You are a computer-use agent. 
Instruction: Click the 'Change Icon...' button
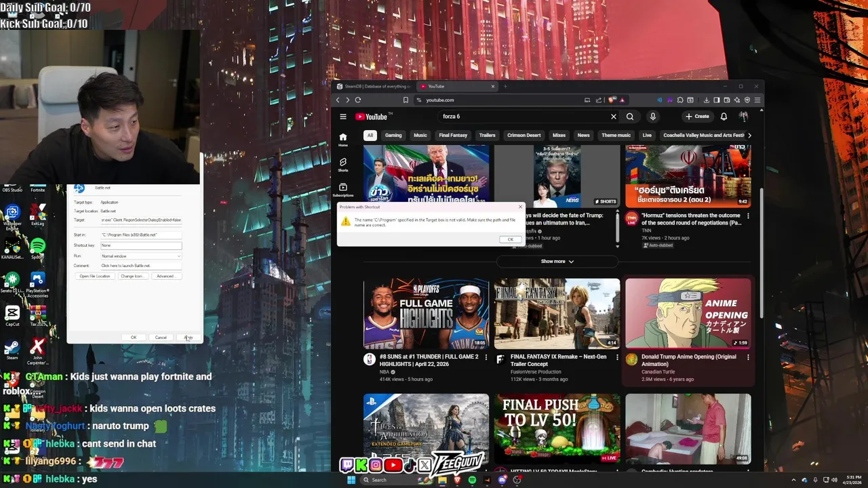point(132,277)
